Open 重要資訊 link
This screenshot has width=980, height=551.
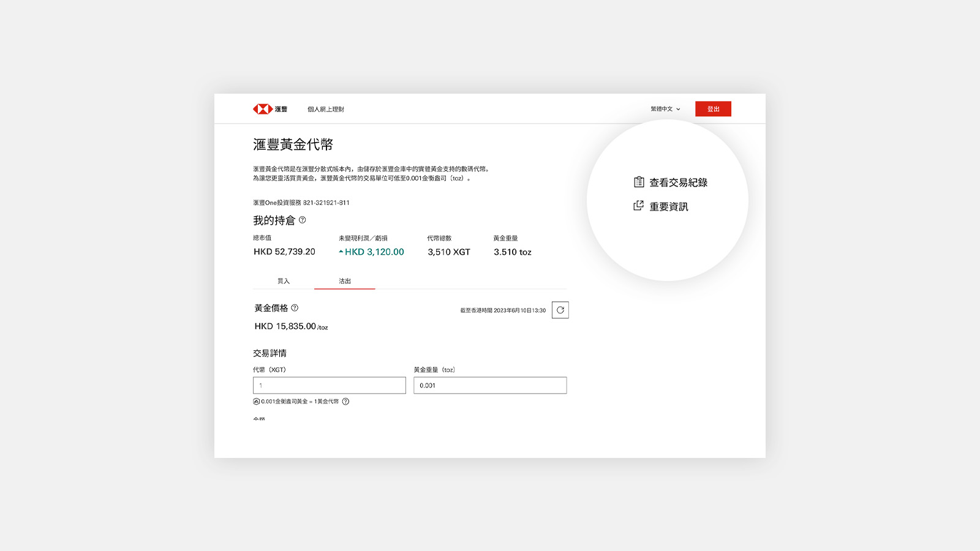669,207
